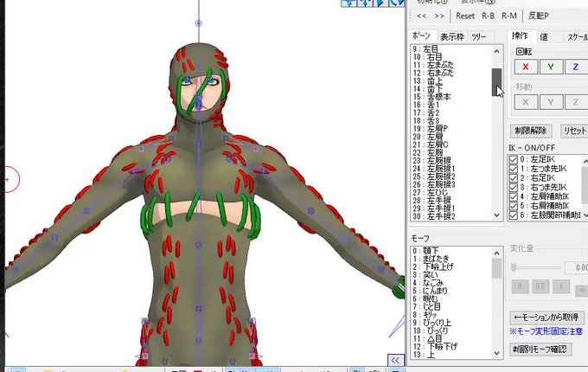Click the モーフ list scroll-up arrow

(497, 253)
